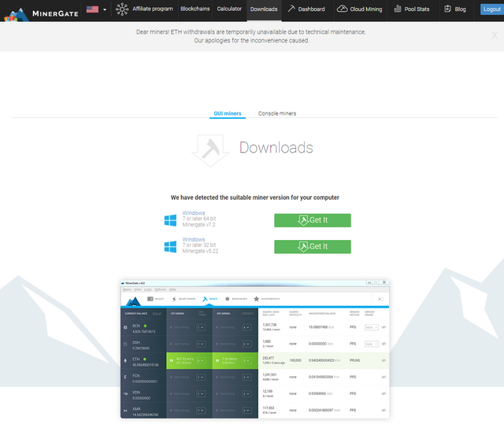
Task: Click the MinerGate mountain logo
Action: point(41,13)
